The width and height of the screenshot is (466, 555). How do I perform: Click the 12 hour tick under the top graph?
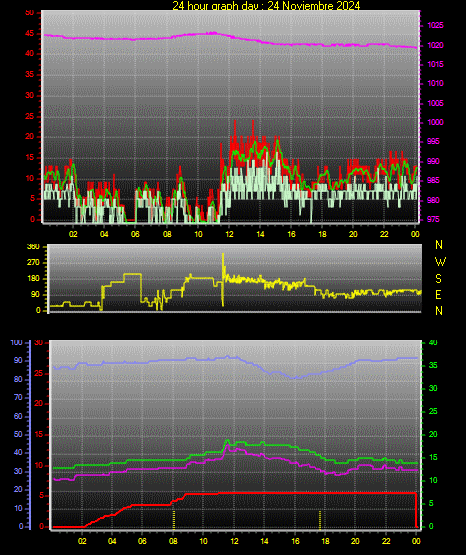click(x=229, y=234)
